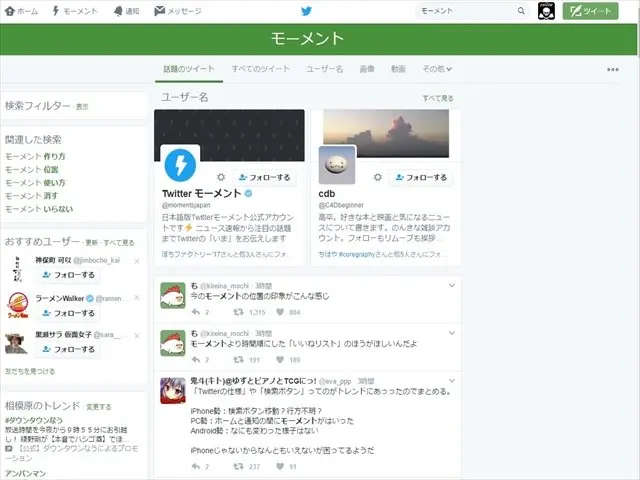This screenshot has height=480, width=640.
Task: Switch to すべてのツイート tab
Action: click(260, 69)
